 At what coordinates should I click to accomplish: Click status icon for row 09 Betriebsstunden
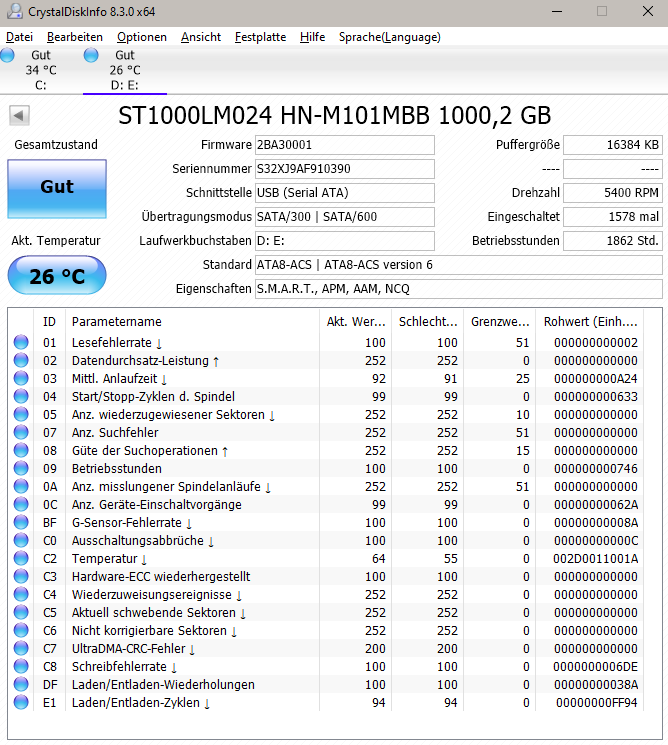(21, 468)
